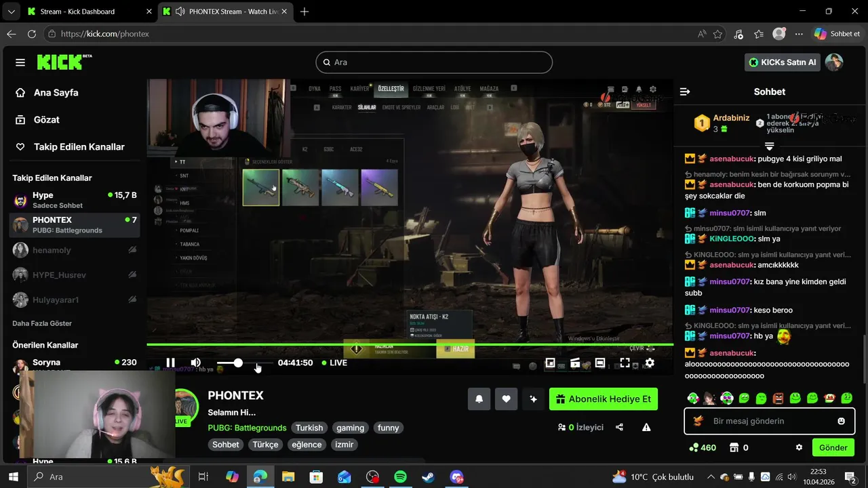This screenshot has width=868, height=488.
Task: Click the funny tag
Action: [389, 428]
